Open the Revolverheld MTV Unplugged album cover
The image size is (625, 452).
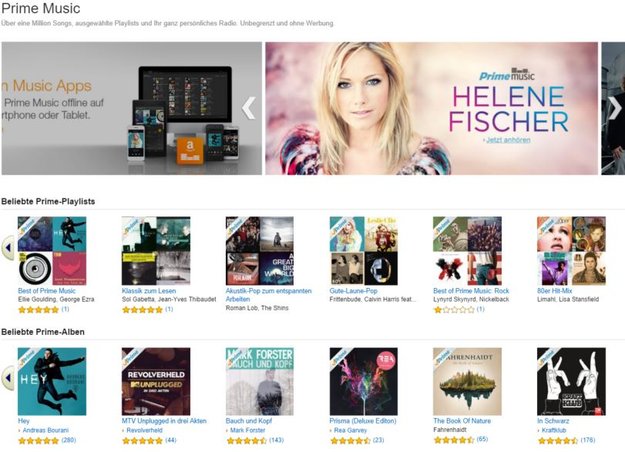[x=156, y=381]
